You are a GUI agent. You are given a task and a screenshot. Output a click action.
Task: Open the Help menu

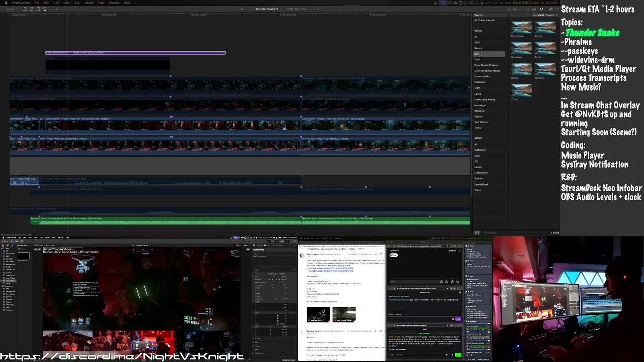tap(127, 3)
